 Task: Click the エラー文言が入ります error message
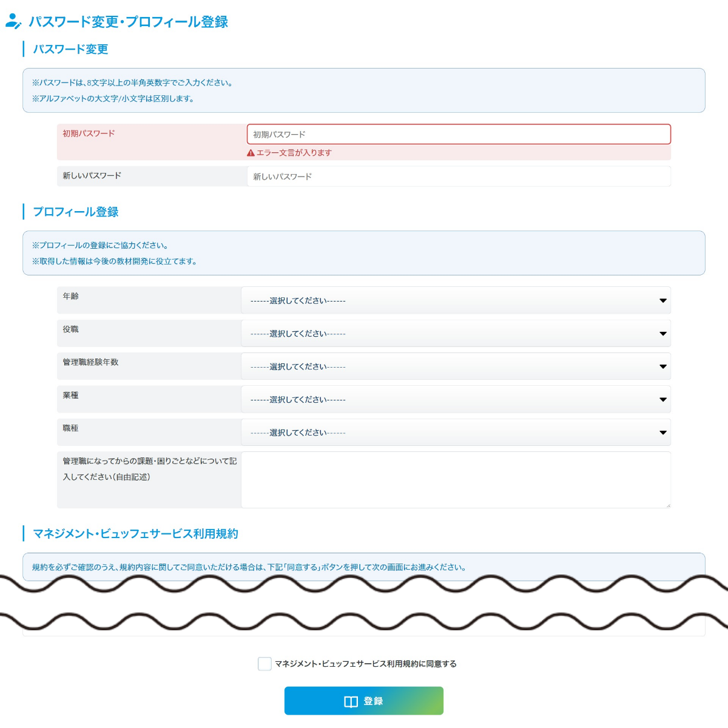[x=294, y=153]
